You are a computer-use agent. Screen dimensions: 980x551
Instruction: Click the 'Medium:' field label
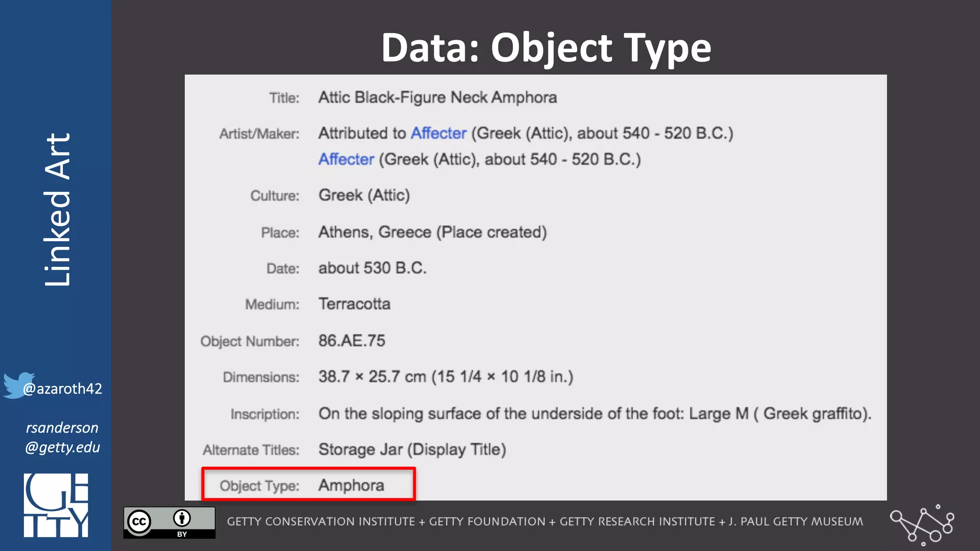pos(272,304)
